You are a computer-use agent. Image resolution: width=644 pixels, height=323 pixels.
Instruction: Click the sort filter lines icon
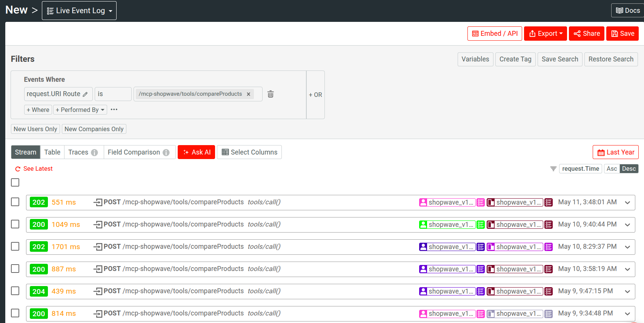[x=553, y=169]
